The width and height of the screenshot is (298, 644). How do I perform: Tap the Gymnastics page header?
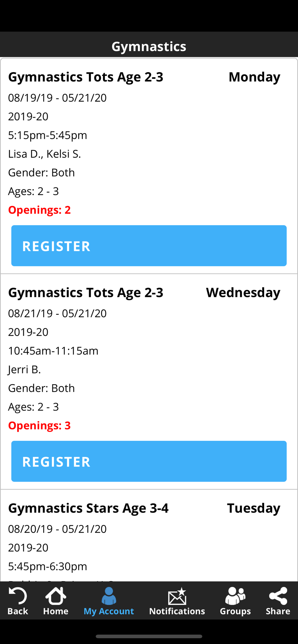coord(149,46)
